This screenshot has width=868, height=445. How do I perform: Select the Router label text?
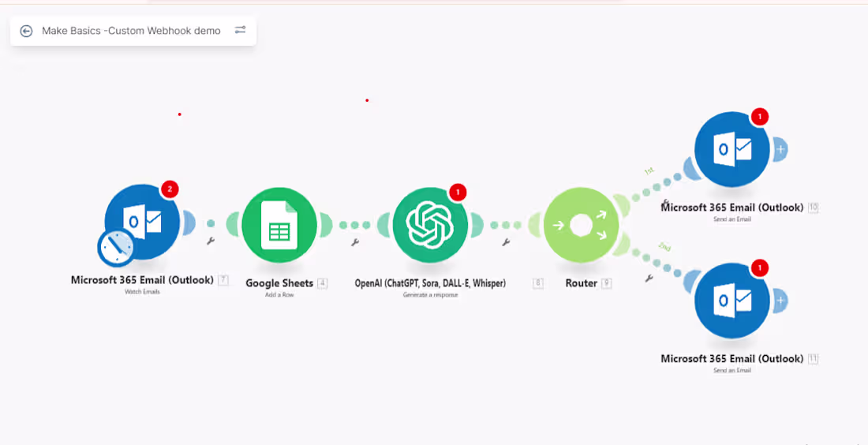(x=582, y=283)
